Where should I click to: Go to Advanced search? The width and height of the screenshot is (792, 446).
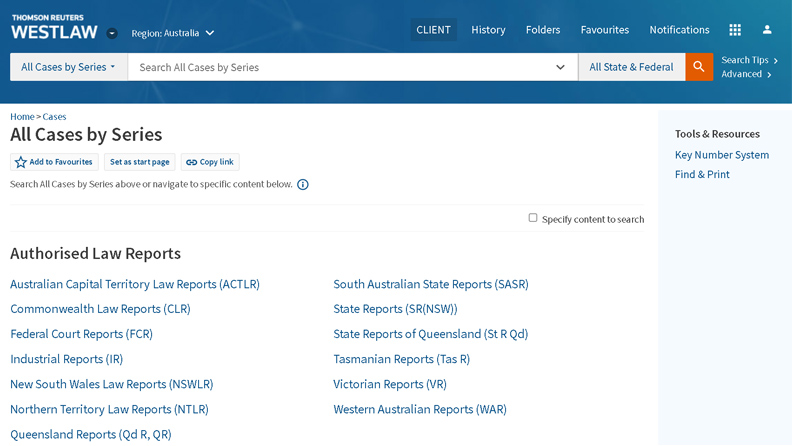click(x=746, y=74)
